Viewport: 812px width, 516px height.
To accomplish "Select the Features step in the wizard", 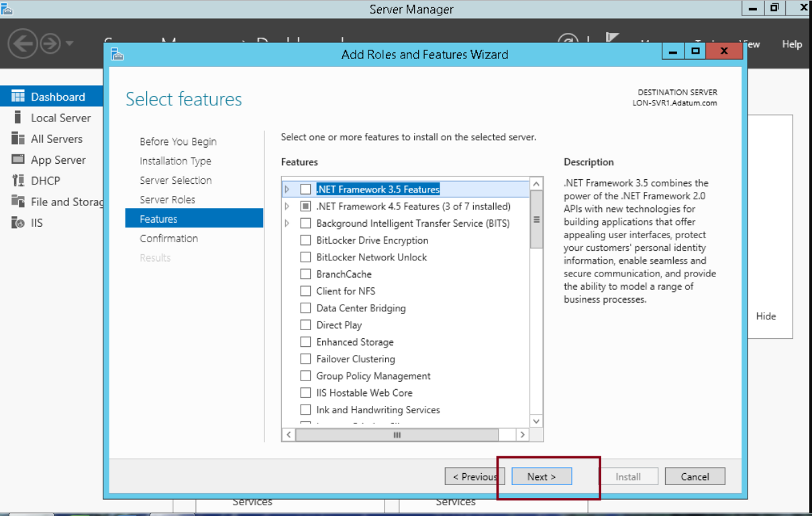I will [194, 219].
